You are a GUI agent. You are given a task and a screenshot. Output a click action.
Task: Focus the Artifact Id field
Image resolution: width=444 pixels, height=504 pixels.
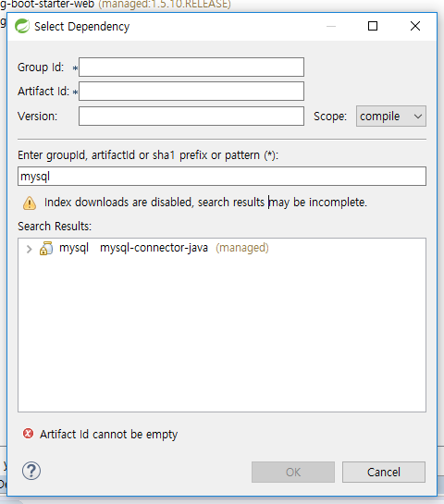click(x=191, y=91)
